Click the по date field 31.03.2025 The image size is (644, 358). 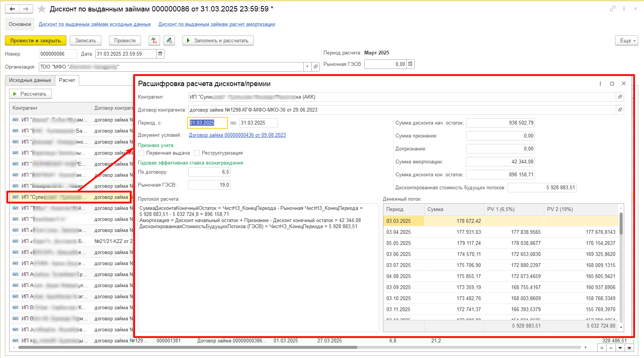[x=258, y=123]
